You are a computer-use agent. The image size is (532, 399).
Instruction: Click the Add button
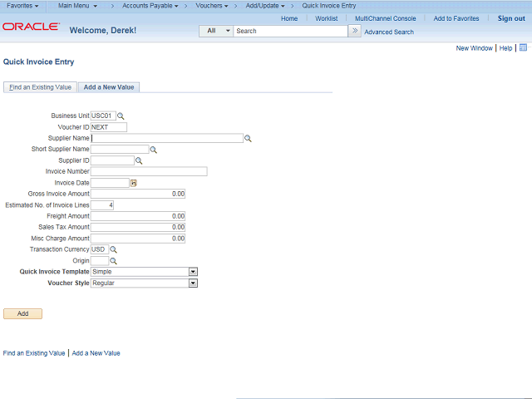[22, 314]
